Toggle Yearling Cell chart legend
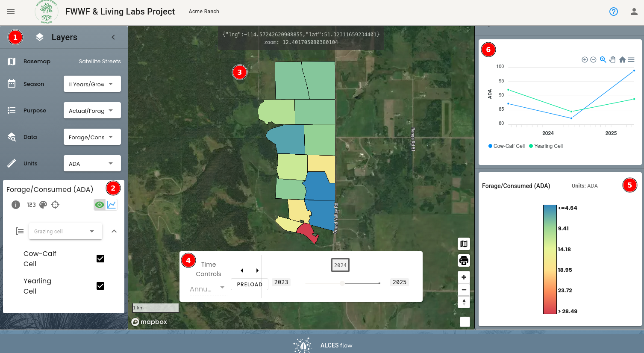The width and height of the screenshot is (644, 353). tap(546, 146)
